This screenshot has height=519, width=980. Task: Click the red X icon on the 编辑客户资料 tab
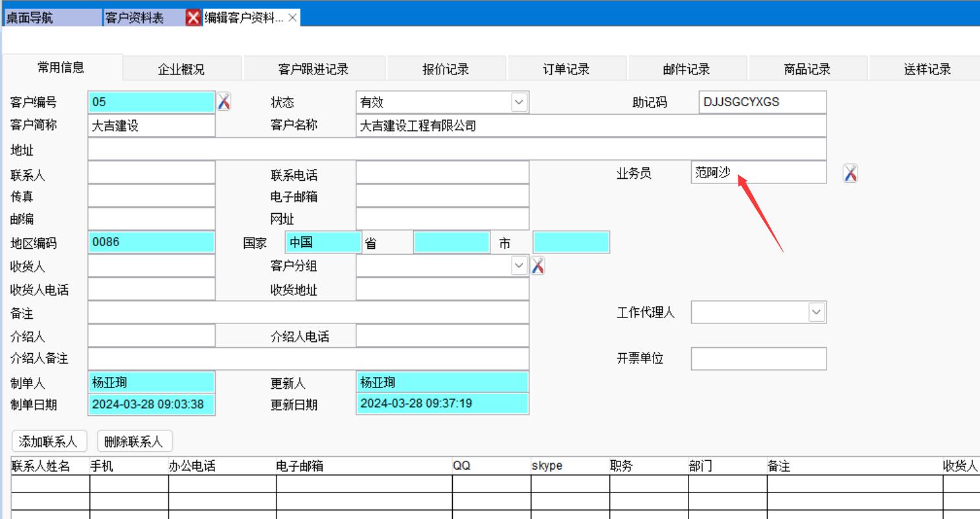pyautogui.click(x=193, y=17)
